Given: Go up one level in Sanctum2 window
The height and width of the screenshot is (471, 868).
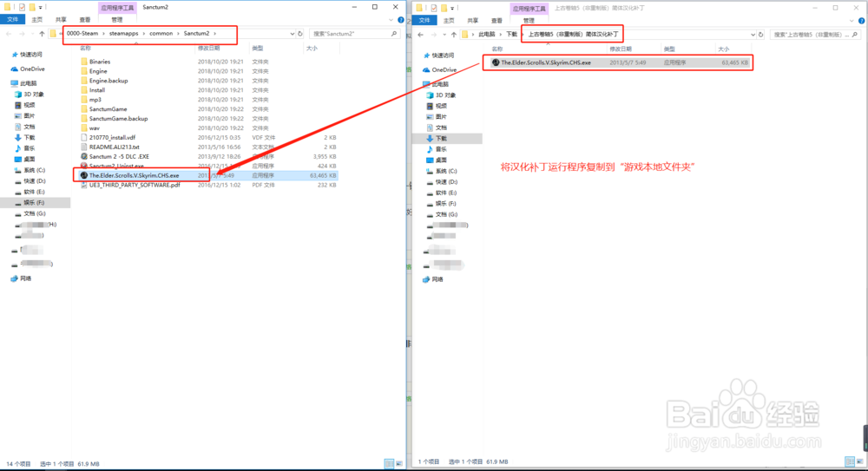Looking at the screenshot, I should pos(42,34).
